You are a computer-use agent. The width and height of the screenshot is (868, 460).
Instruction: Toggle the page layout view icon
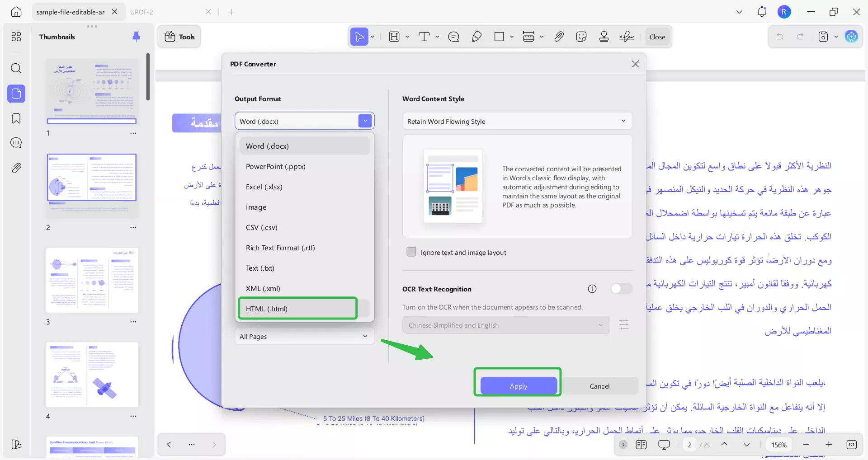(641, 445)
